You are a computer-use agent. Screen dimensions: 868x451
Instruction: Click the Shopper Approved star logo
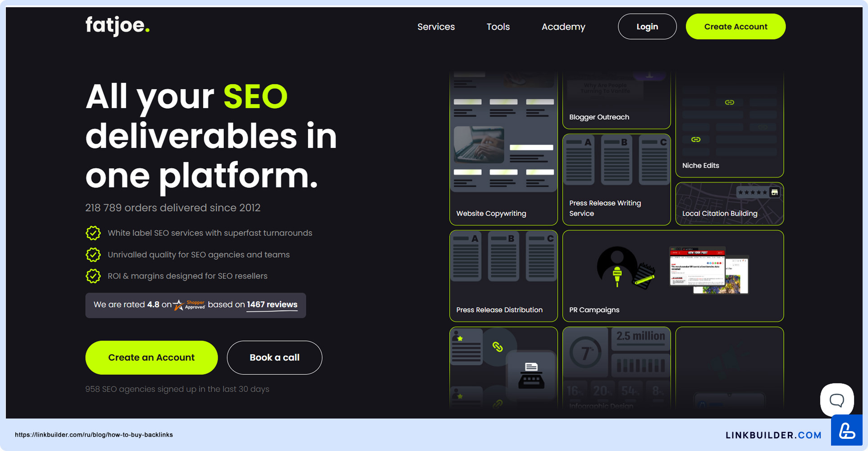(189, 305)
